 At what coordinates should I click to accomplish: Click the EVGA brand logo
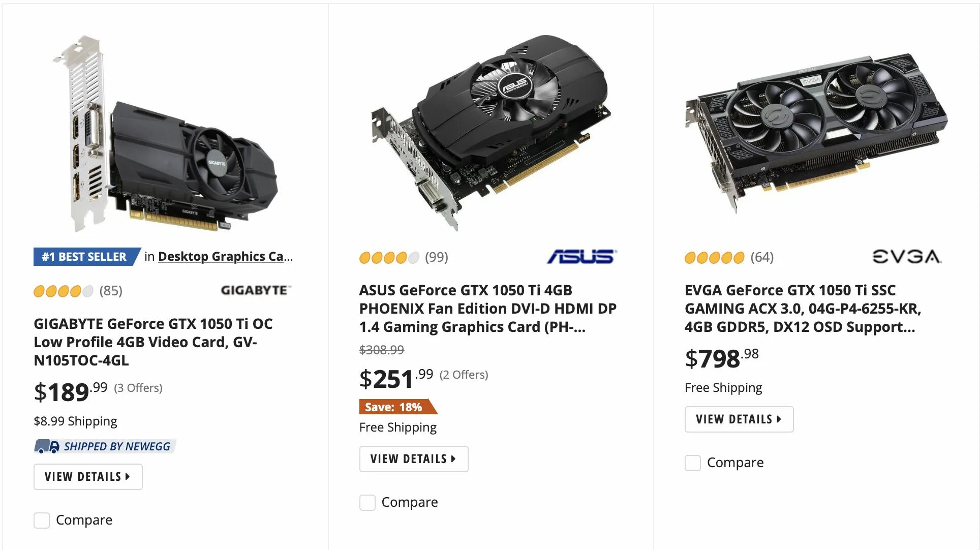(x=907, y=257)
